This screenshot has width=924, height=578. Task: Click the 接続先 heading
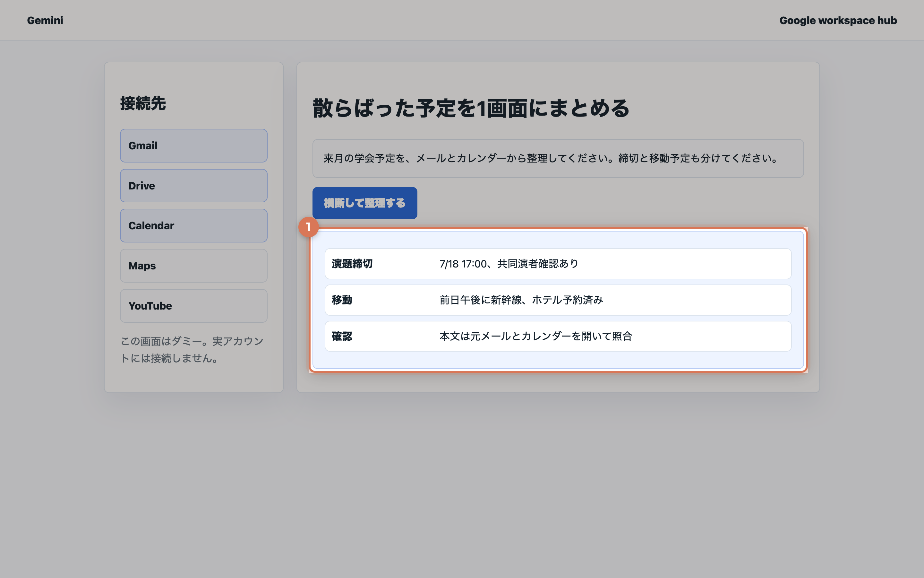(x=143, y=103)
